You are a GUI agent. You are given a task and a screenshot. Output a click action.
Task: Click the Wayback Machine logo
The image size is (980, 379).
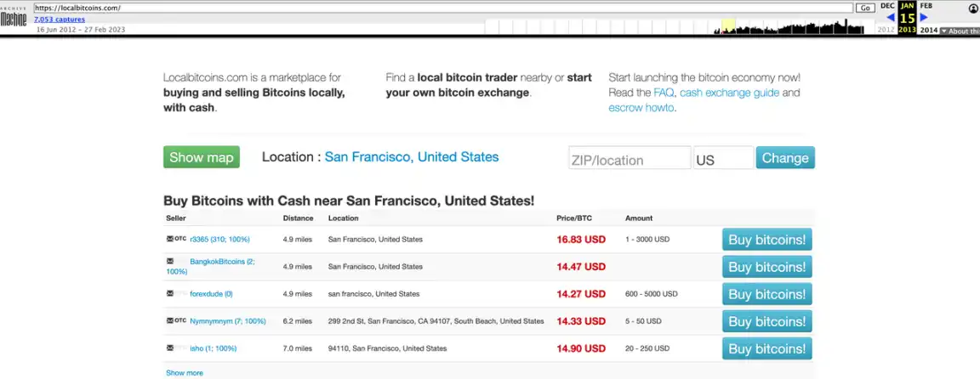coord(13,17)
